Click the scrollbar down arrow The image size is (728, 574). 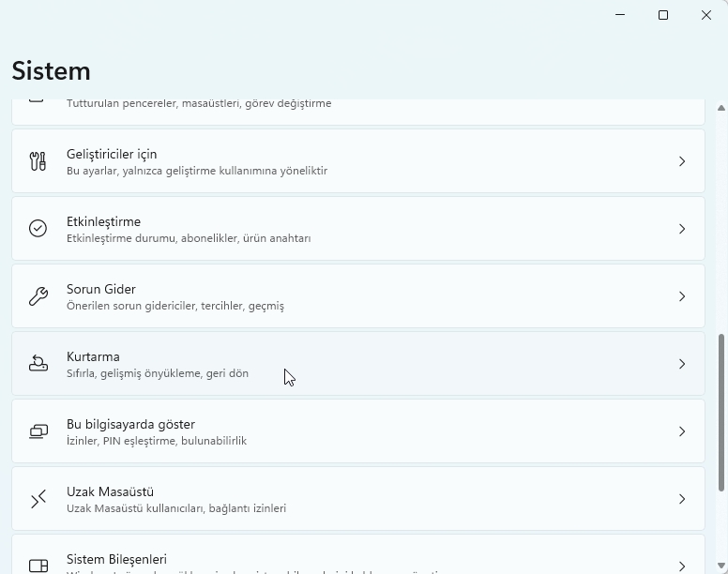(x=721, y=566)
